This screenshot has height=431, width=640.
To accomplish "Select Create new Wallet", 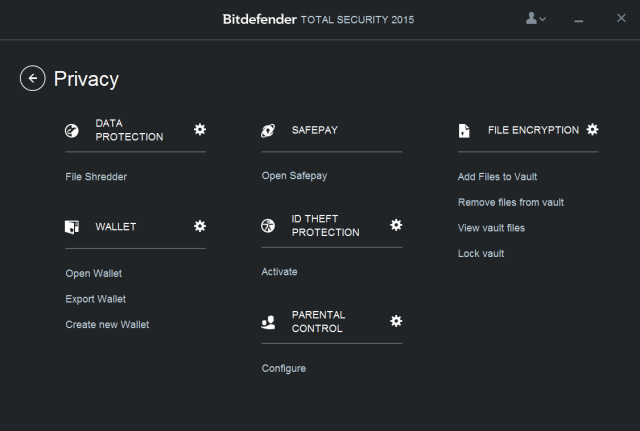I will coord(107,324).
